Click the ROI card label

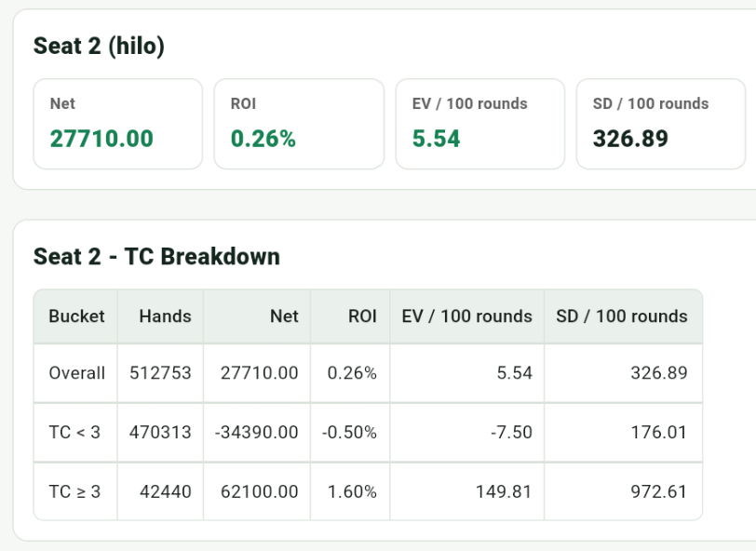pos(243,103)
